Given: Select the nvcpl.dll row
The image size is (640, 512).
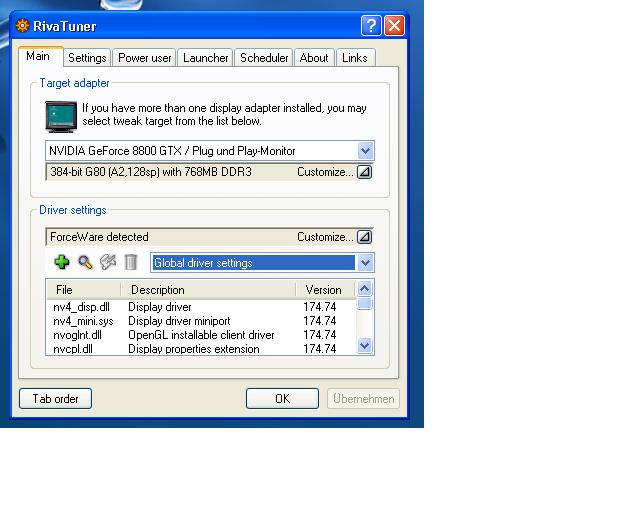Looking at the screenshot, I should point(201,349).
